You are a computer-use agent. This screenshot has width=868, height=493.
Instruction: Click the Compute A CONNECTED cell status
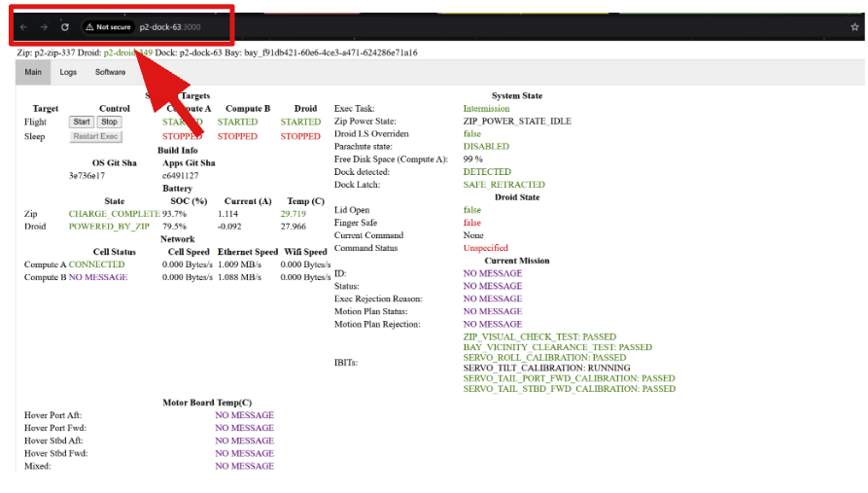(x=96, y=264)
